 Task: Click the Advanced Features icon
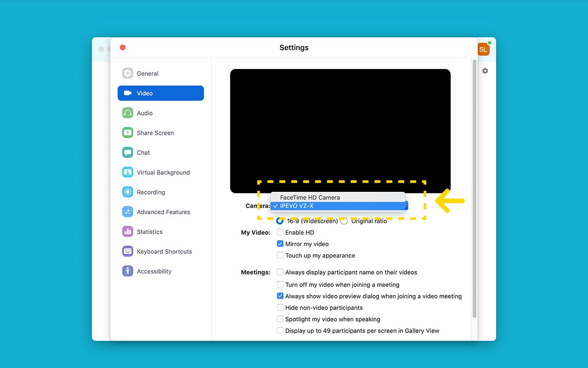click(128, 212)
